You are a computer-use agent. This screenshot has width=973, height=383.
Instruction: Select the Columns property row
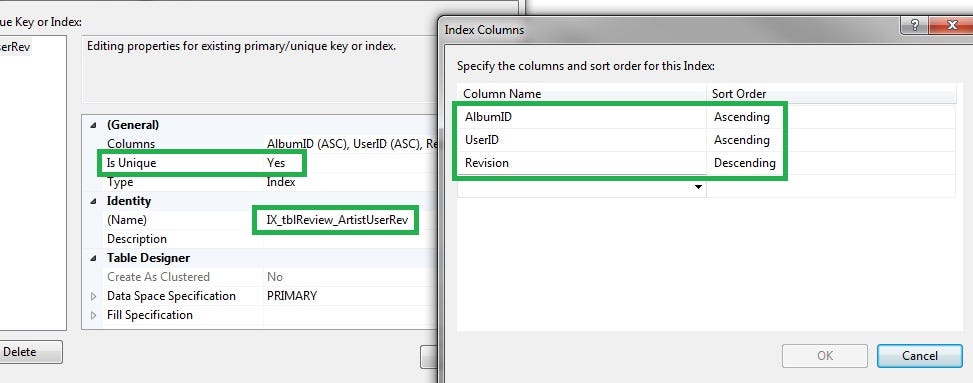tap(261, 144)
